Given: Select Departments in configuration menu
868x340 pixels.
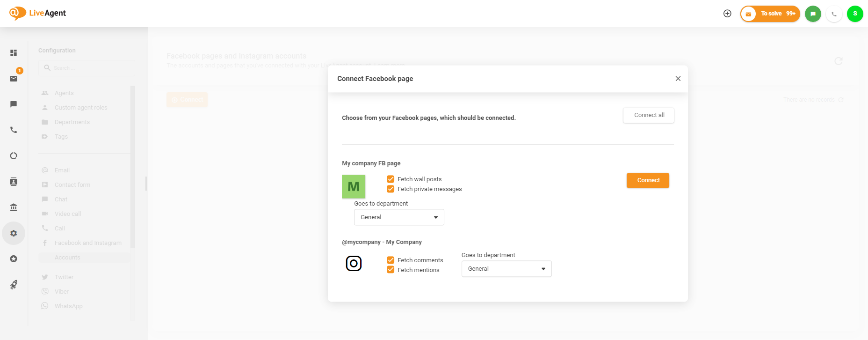Looking at the screenshot, I should click(72, 122).
